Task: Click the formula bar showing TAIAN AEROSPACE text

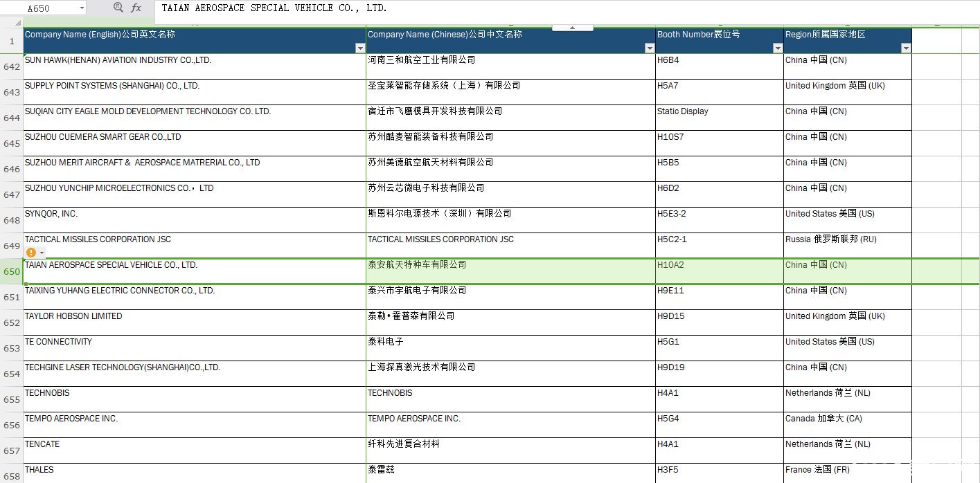Action: [x=568, y=8]
